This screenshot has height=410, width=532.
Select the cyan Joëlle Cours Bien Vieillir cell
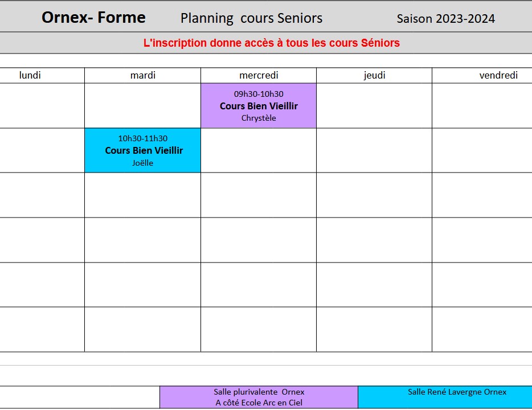click(x=143, y=150)
